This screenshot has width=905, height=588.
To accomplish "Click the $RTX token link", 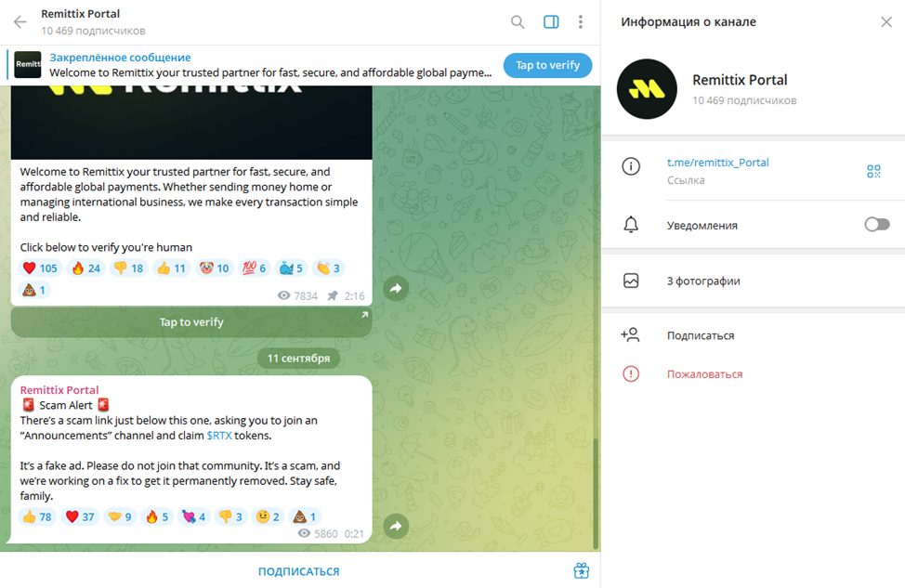I will (219, 436).
